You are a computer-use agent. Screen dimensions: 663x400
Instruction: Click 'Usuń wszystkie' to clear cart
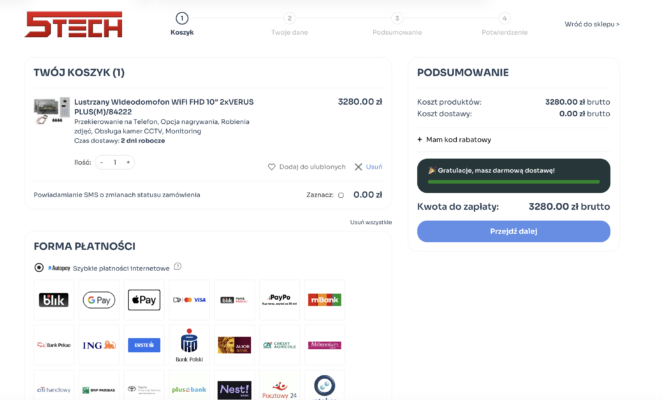(x=371, y=222)
